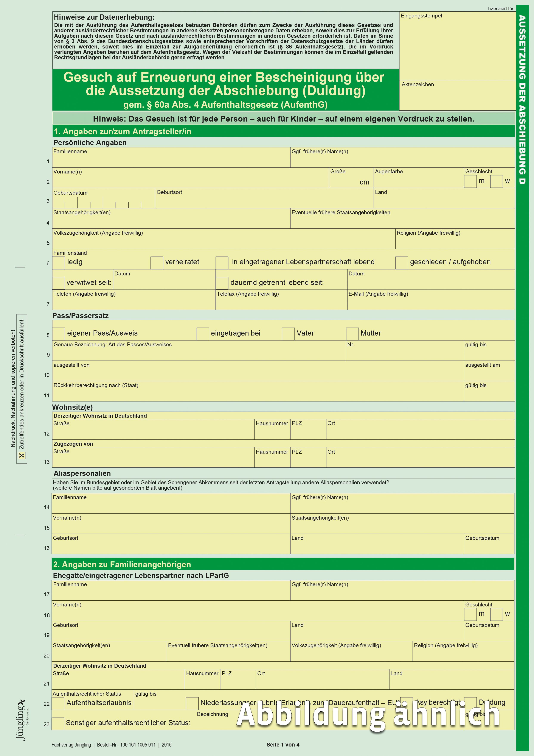Check 'dauernd getrennt lebend seit' box
Viewport: 534px width, 756px height.
tap(222, 283)
